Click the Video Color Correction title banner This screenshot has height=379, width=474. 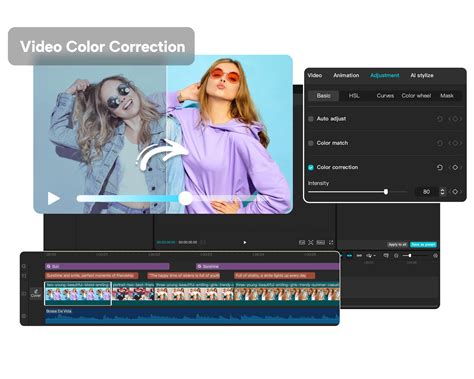tap(101, 46)
